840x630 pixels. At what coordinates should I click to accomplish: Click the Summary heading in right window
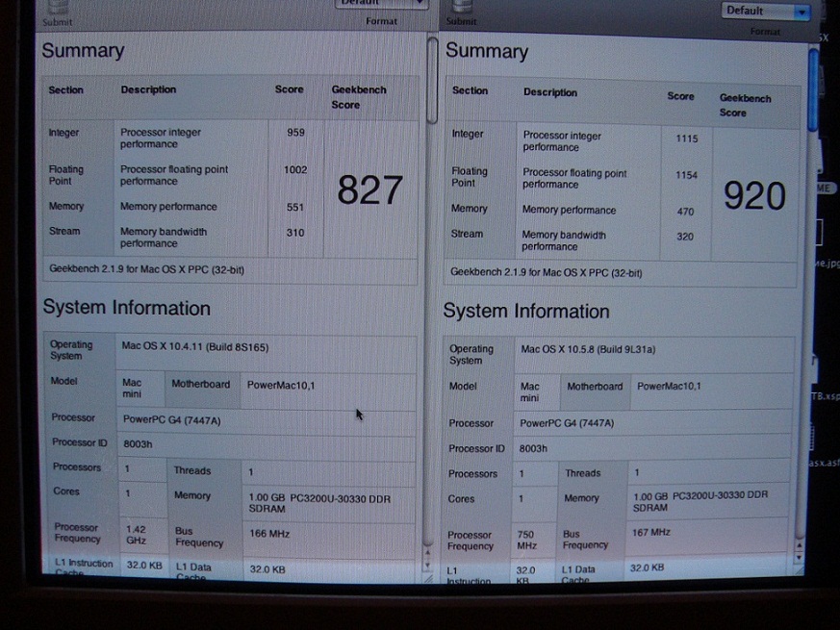pos(487,51)
